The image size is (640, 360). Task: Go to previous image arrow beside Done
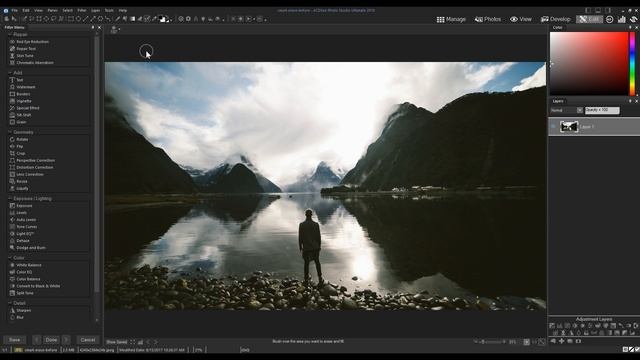point(37,340)
